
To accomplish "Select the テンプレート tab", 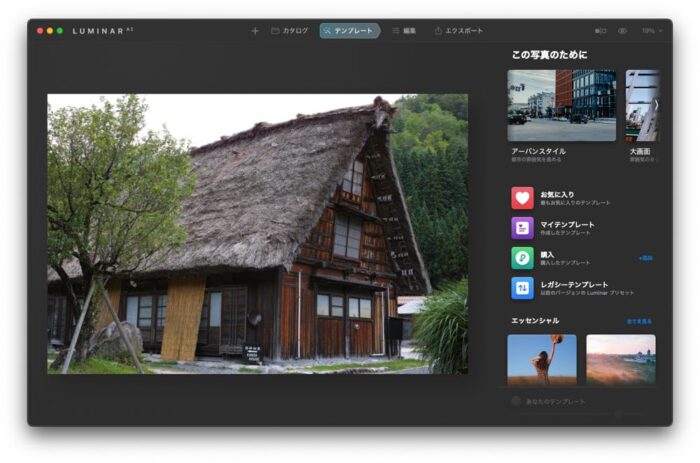I will click(x=349, y=31).
